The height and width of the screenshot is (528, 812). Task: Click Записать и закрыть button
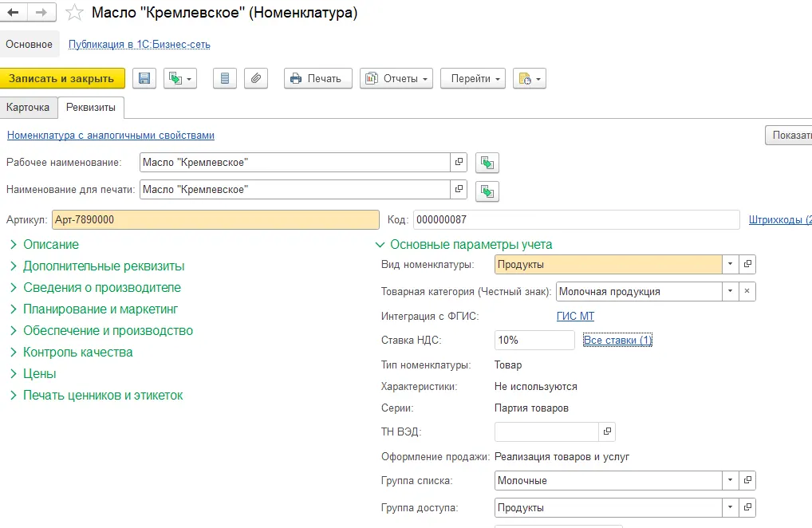click(61, 79)
